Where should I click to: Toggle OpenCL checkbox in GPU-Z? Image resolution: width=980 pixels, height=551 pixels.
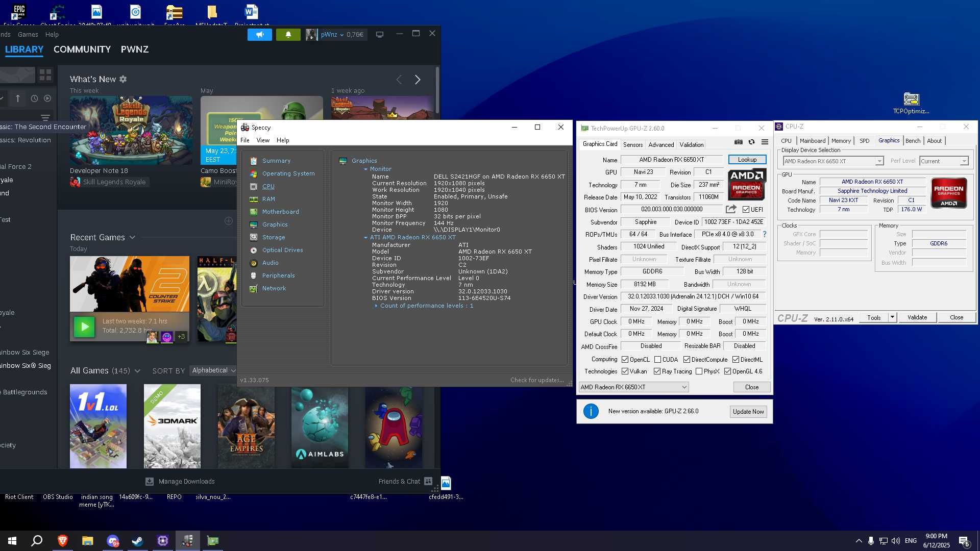click(x=625, y=360)
